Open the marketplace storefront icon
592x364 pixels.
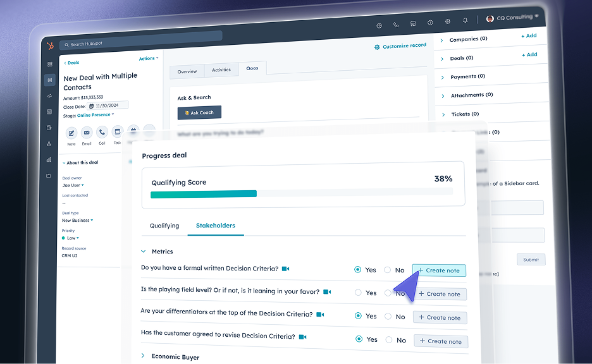click(x=413, y=23)
